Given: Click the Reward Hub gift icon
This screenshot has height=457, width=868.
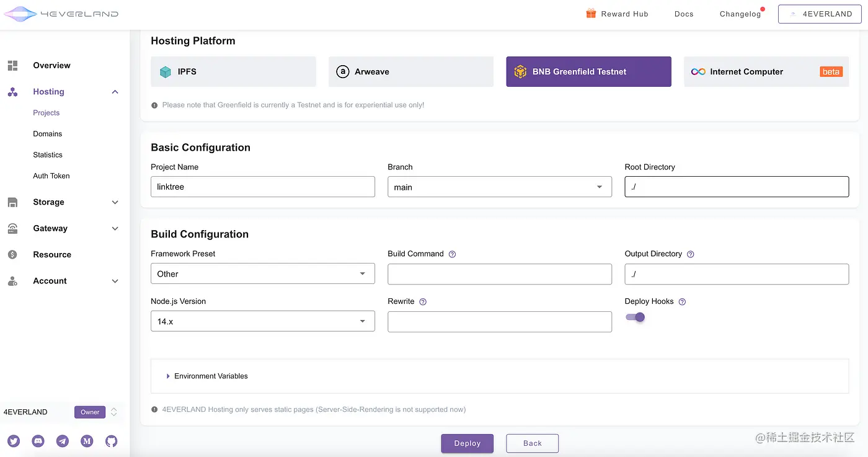Looking at the screenshot, I should pyautogui.click(x=591, y=14).
